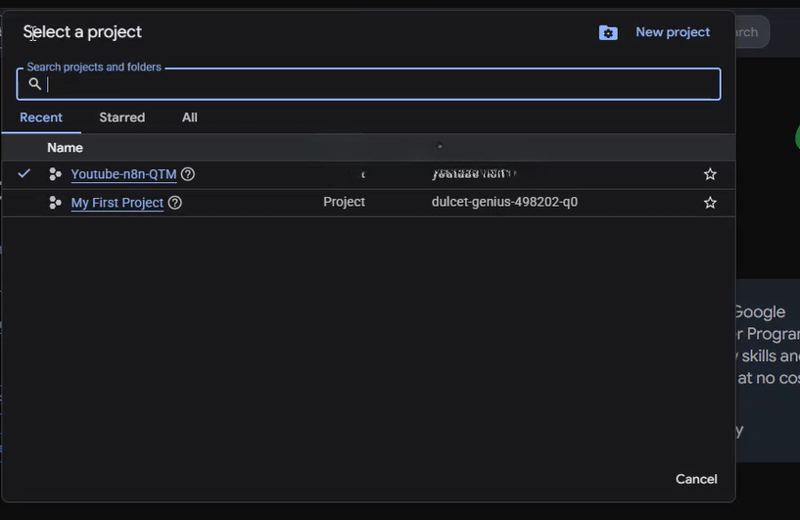
Task: Open help icon next to My First Project
Action: 174,203
